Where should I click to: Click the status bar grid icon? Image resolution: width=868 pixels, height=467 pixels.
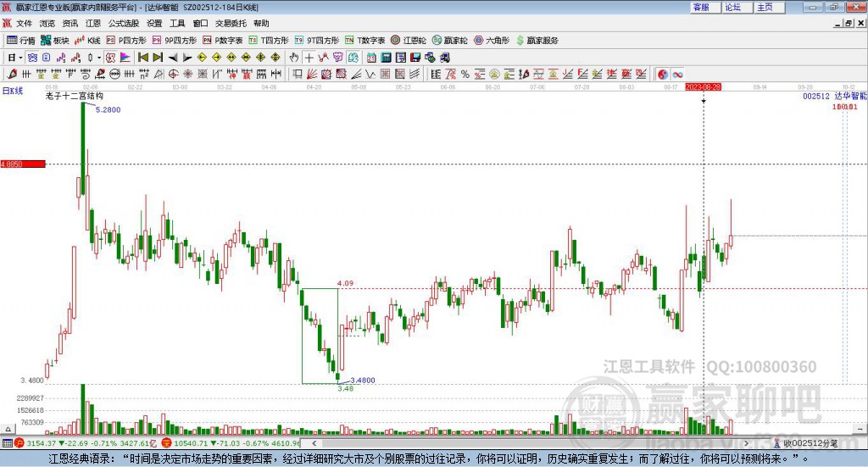(7, 443)
